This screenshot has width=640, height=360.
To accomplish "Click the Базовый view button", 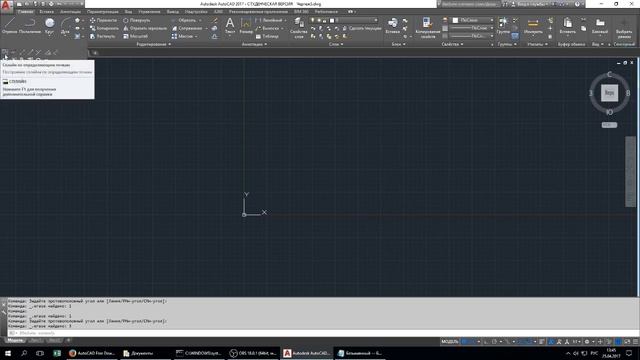I will tap(600, 25).
